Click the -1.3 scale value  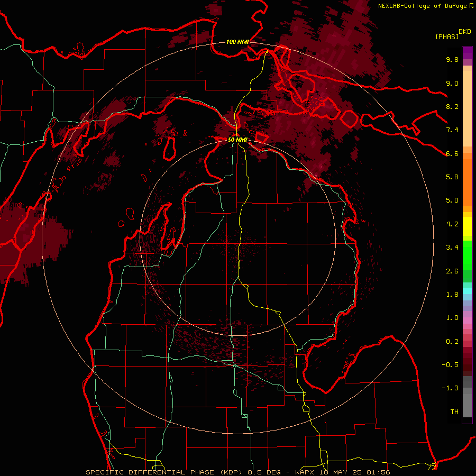pos(450,388)
